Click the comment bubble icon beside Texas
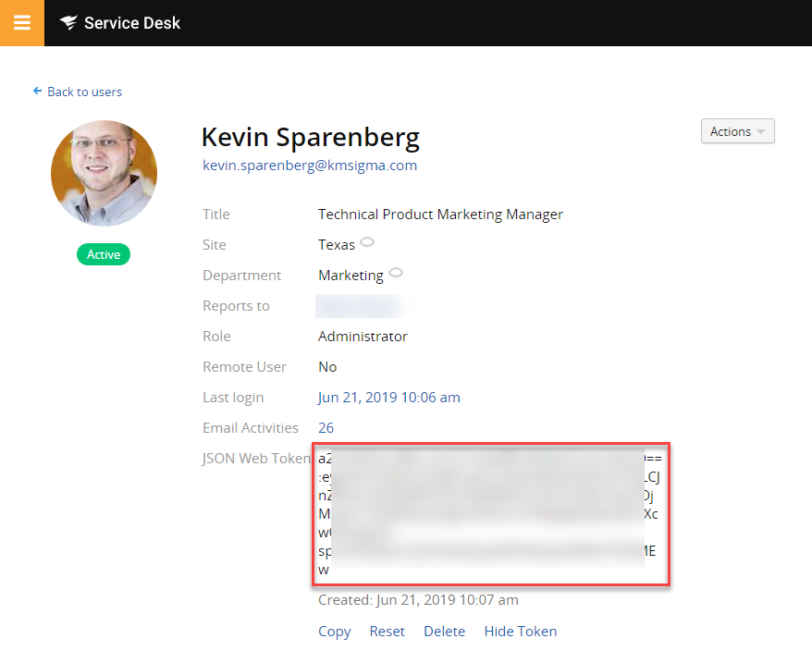Screen dimensions: 812x651 tap(367, 242)
